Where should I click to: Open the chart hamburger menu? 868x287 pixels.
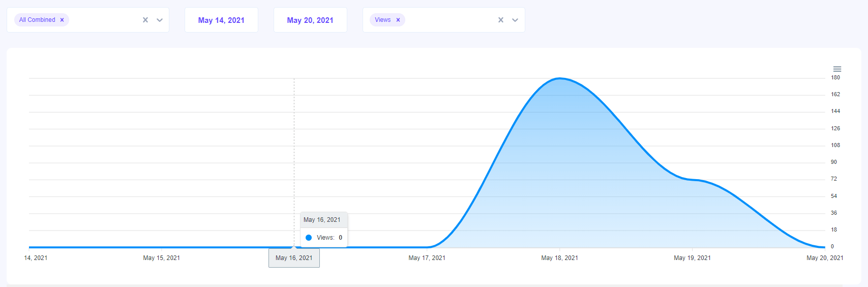837,69
